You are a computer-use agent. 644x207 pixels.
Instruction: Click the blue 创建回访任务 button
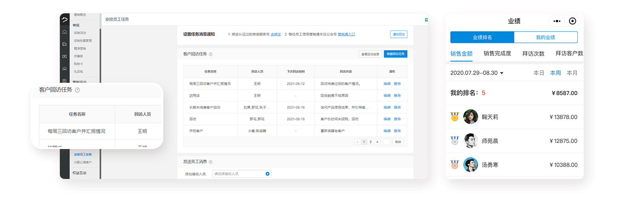(395, 54)
